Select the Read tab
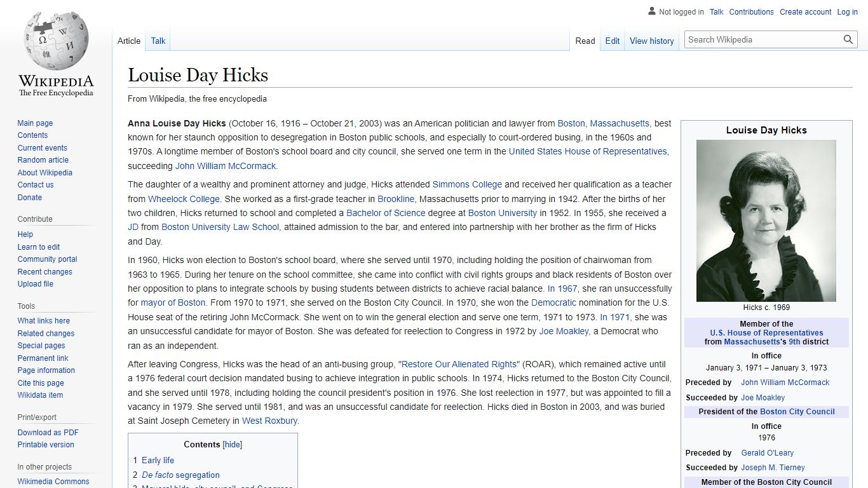 tap(585, 41)
